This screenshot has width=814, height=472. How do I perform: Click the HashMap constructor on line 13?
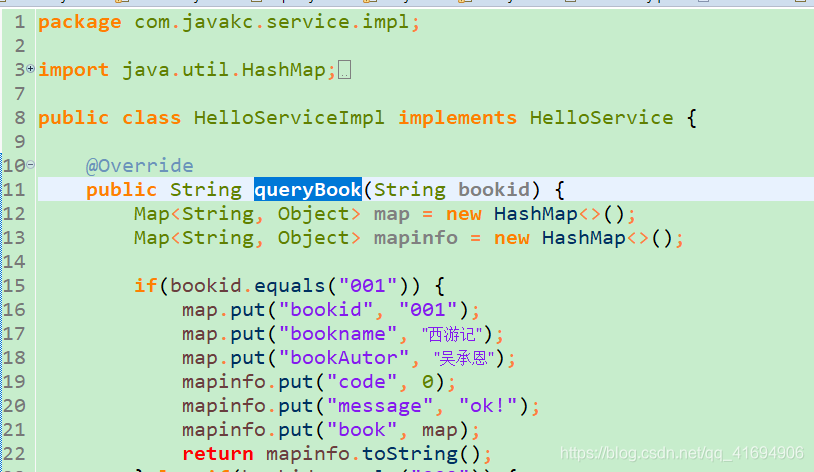584,238
